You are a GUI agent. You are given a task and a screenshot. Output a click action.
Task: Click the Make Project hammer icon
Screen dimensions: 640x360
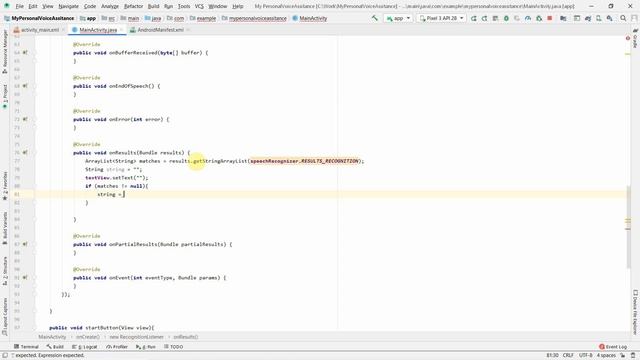point(375,18)
